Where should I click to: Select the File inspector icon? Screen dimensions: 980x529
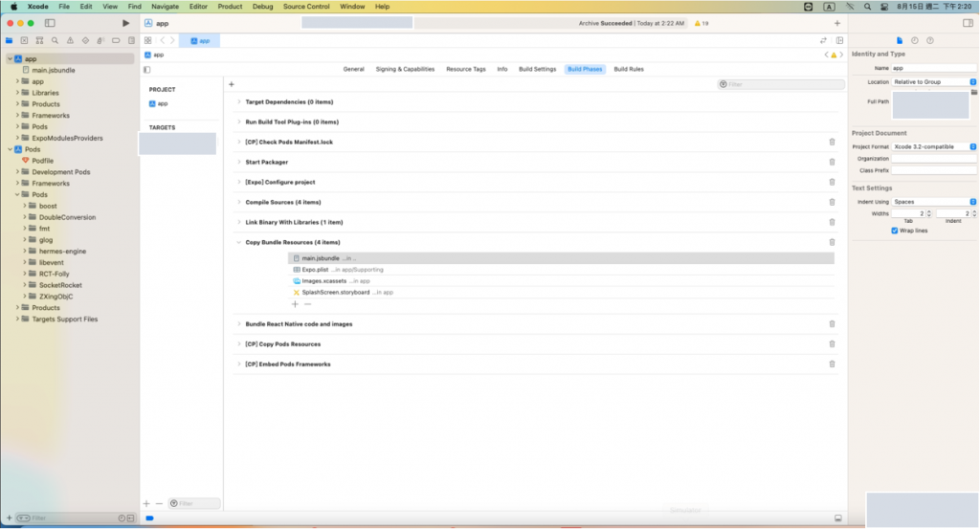click(x=900, y=40)
